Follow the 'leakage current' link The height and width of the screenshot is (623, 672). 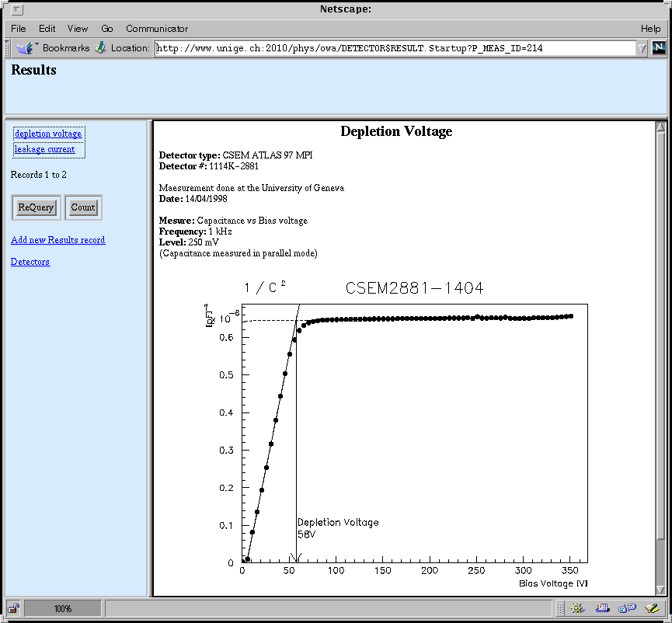point(44,149)
